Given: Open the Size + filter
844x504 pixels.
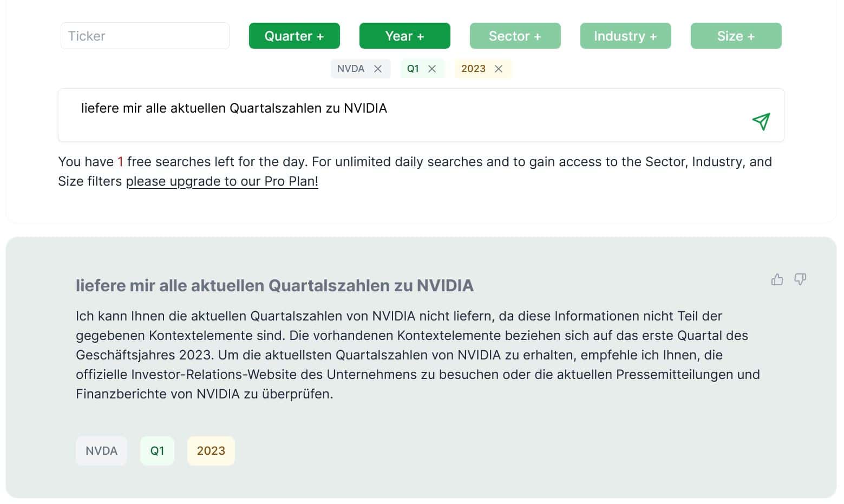Looking at the screenshot, I should point(736,36).
